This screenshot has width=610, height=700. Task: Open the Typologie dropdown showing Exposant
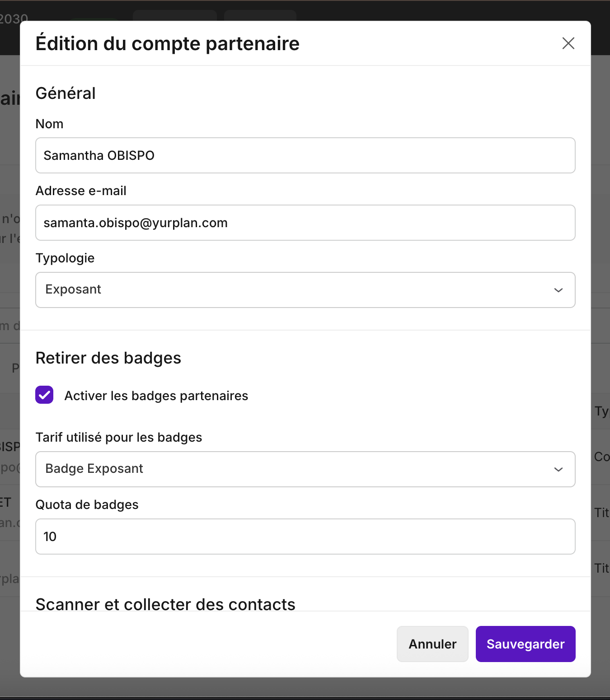(298, 290)
